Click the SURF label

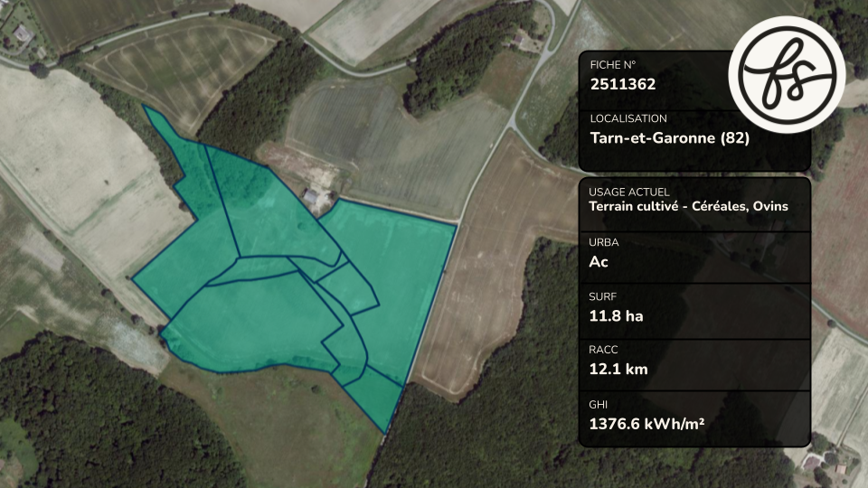[602, 297]
